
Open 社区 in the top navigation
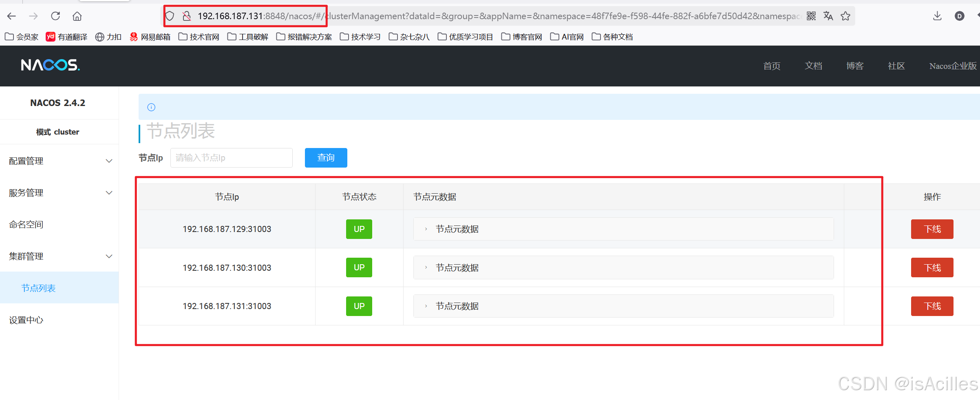coord(896,66)
